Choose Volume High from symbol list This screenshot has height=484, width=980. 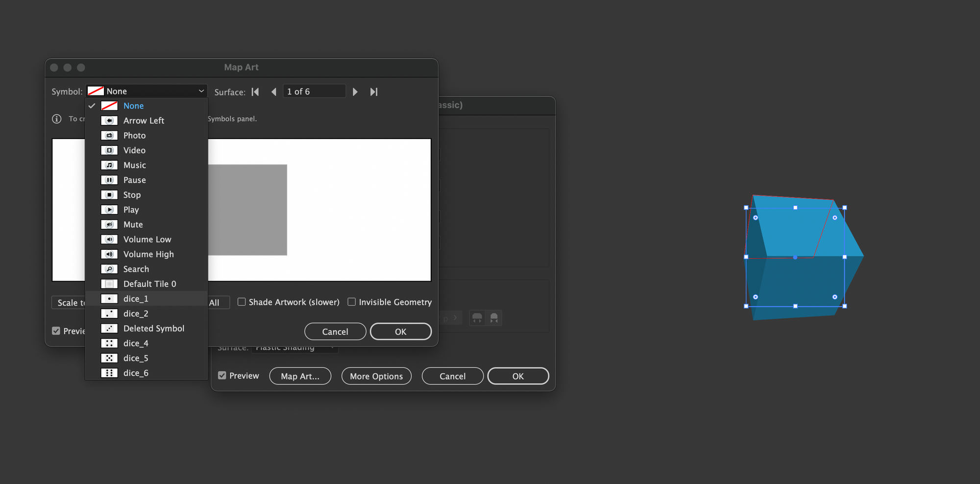pyautogui.click(x=147, y=254)
